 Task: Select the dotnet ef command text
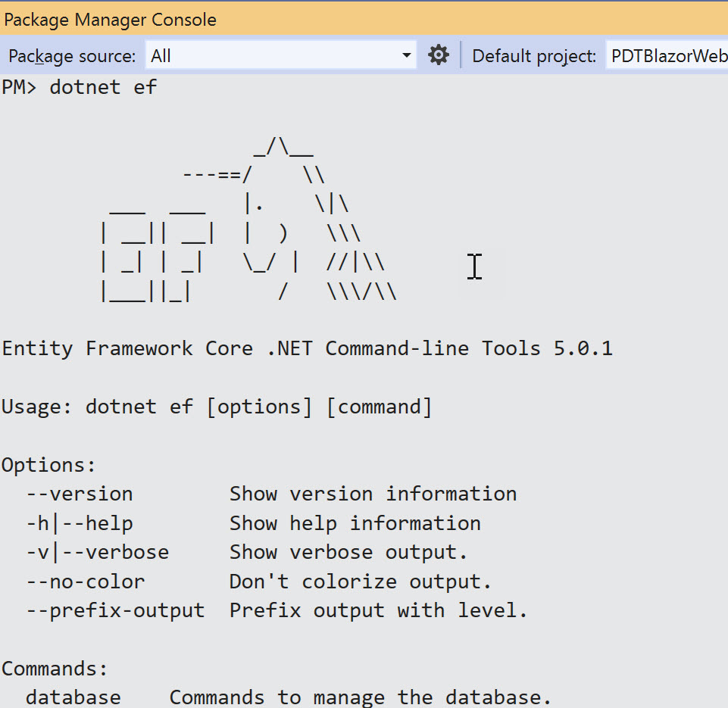point(102,87)
